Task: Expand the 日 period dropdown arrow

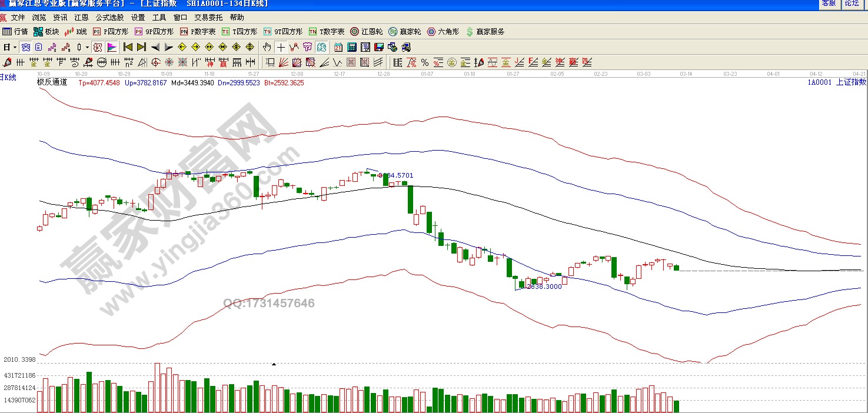Action: click(x=14, y=47)
